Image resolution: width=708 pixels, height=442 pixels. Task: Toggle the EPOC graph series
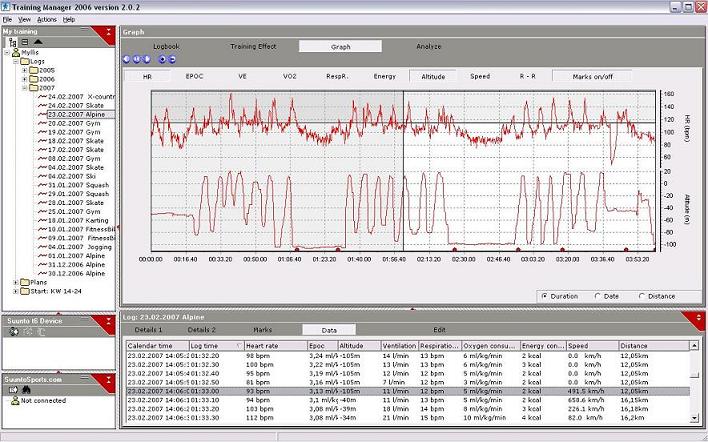pos(195,77)
